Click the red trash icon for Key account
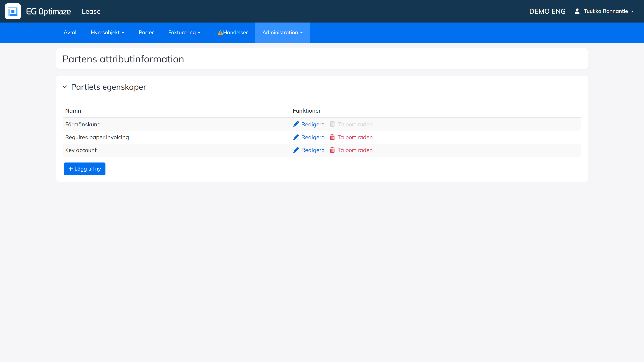The width and height of the screenshot is (644, 362). [332, 150]
